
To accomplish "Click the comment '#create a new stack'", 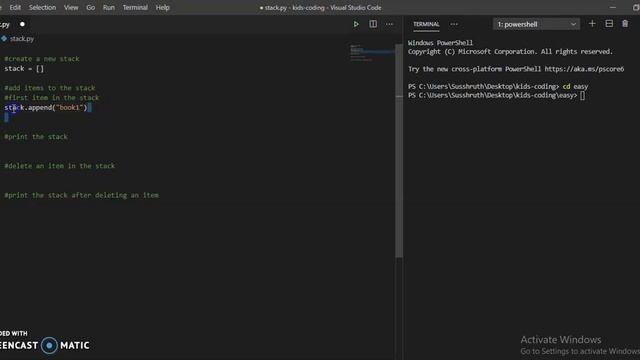I will [42, 59].
